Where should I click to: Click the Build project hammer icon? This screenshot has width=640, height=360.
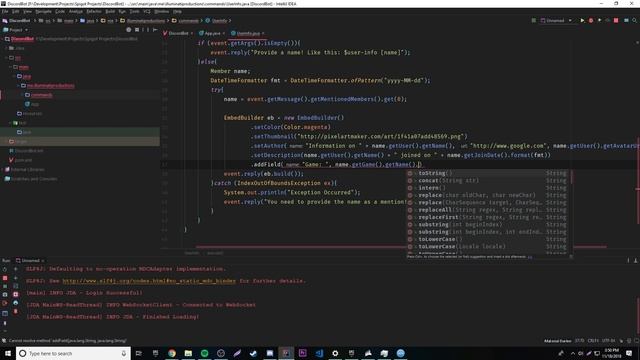point(533,20)
